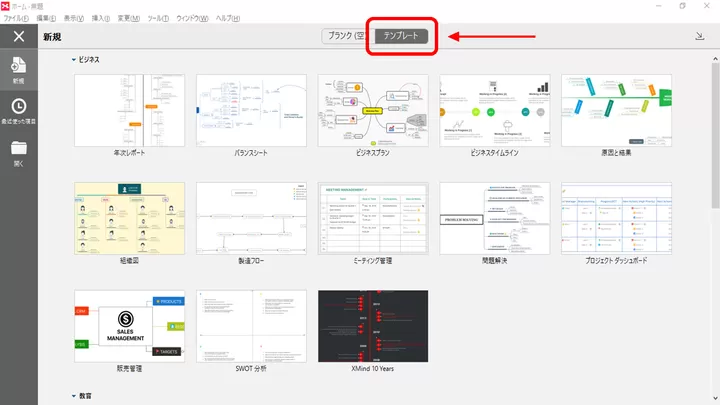Viewport: 720px width, 405px height.
Task: Open 最近使った項目 (Recent) in the sidebar
Action: pos(18,110)
